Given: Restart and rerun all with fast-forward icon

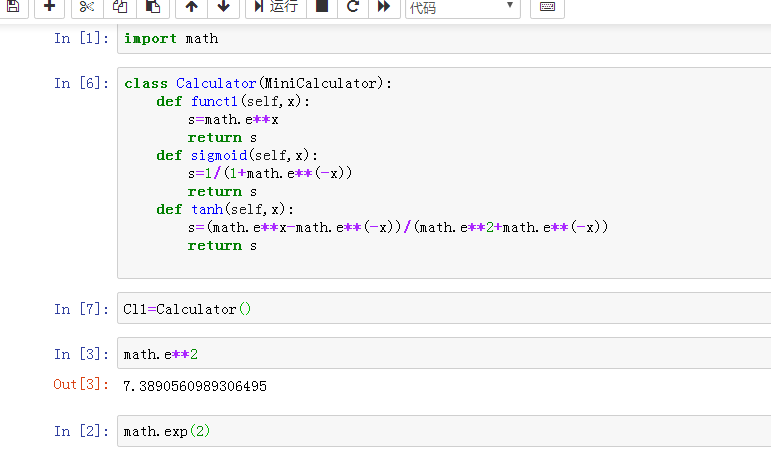Looking at the screenshot, I should point(383,7).
